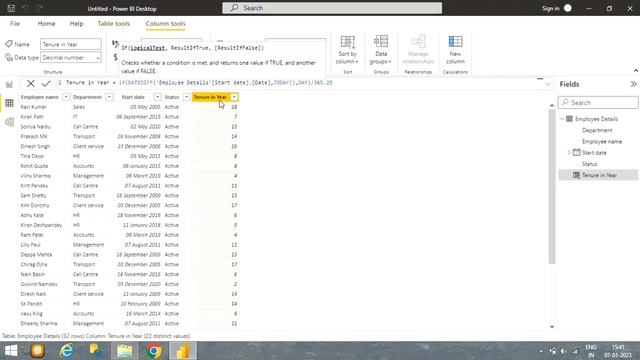Collapse the Employee Details table

[562, 119]
